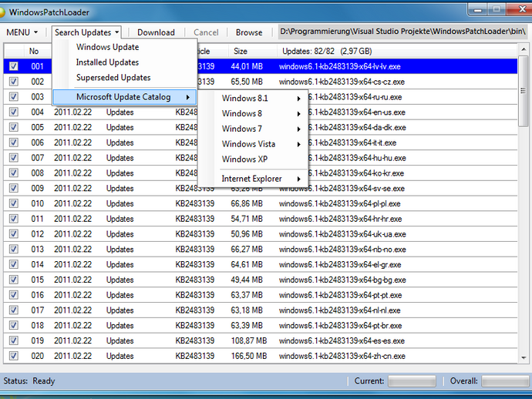Select file windows6.1-kb2483139-x64-bg-bg.exe
532x399 pixels.
(x=342, y=280)
